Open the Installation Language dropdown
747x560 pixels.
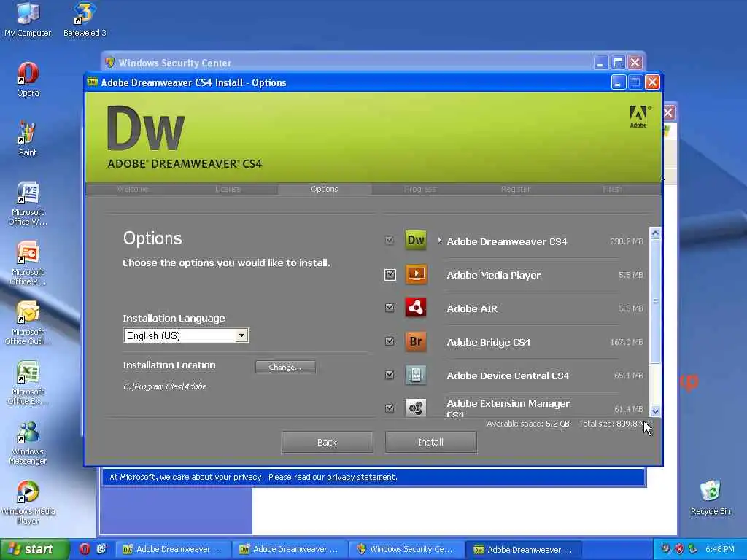tap(241, 335)
